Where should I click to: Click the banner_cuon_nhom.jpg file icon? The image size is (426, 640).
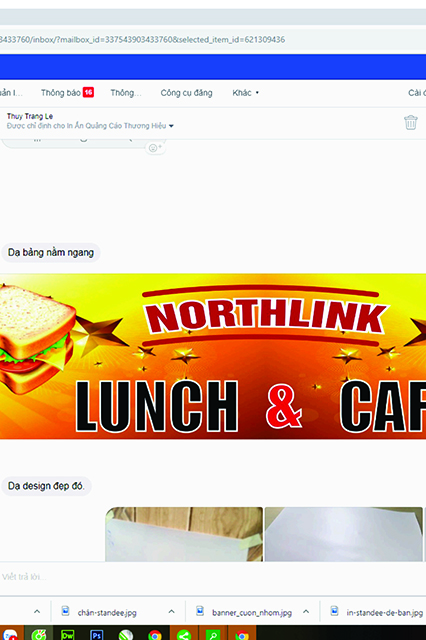(x=200, y=611)
